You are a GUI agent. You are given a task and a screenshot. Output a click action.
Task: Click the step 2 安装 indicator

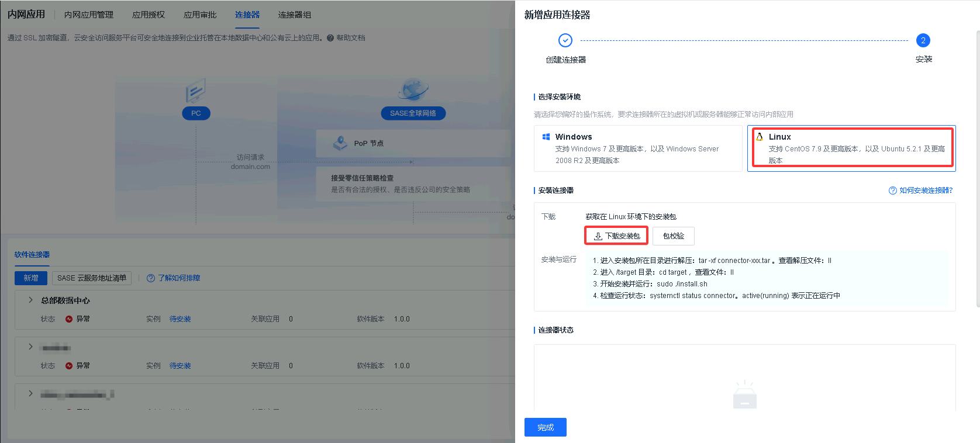point(923,40)
